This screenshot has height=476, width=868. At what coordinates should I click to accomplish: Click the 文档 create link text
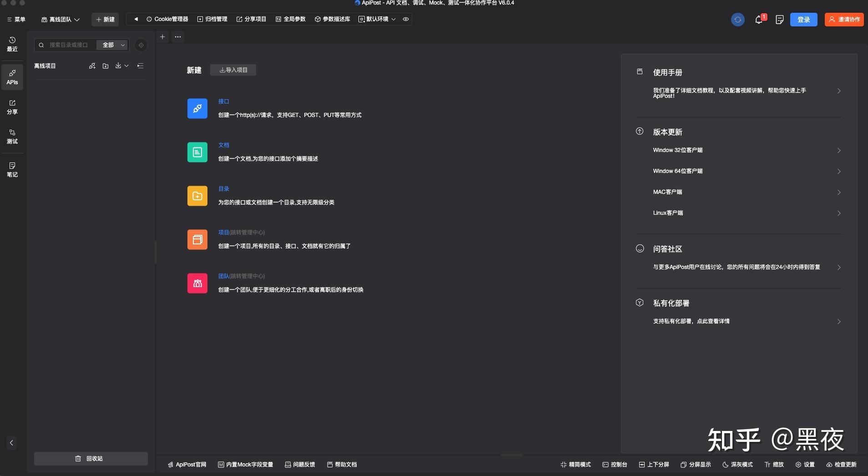tap(224, 145)
